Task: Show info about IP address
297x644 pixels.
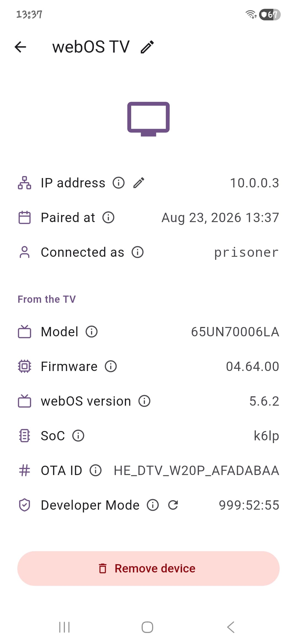Action: [x=119, y=183]
